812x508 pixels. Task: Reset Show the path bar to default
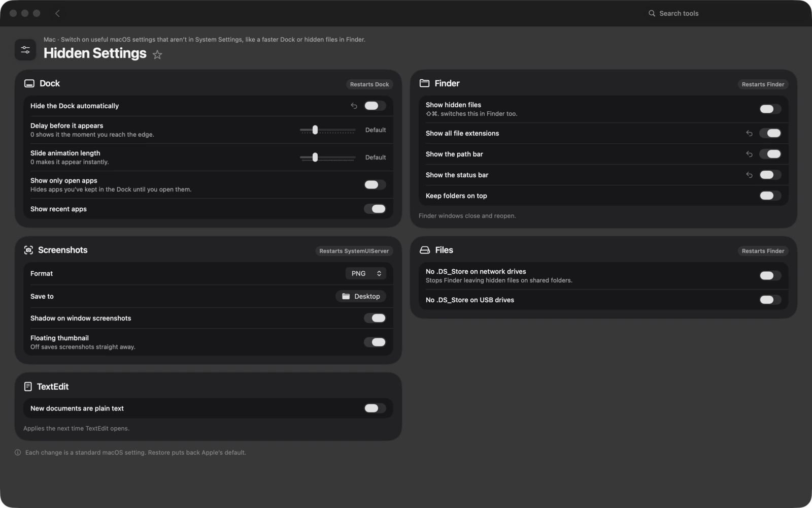click(x=749, y=154)
